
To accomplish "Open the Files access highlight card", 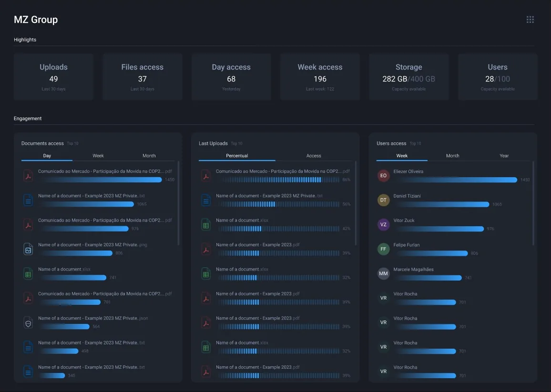I will pyautogui.click(x=143, y=77).
